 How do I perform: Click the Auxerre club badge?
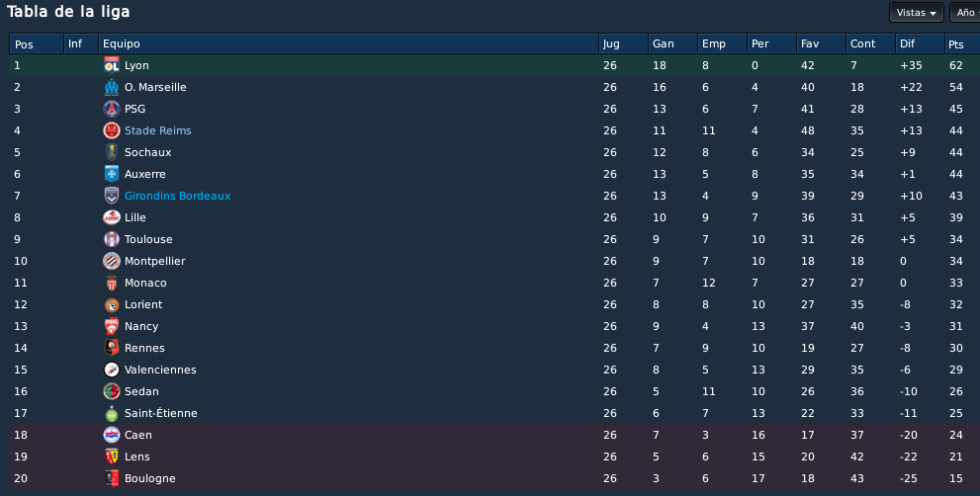pos(111,174)
